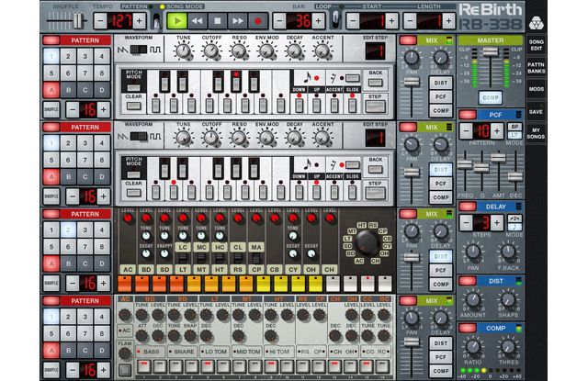The width and height of the screenshot is (588, 381).
Task: Increase loop Start value
Action: click(391, 20)
